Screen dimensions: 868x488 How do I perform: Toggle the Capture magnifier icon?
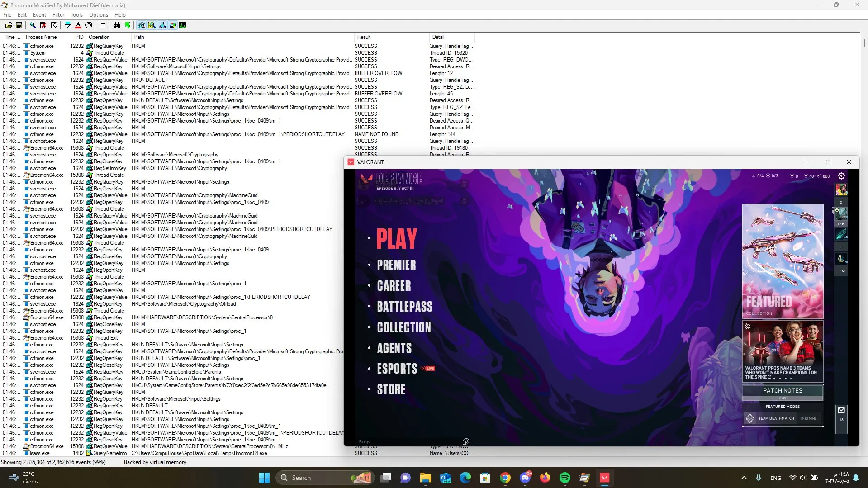pos(33,25)
